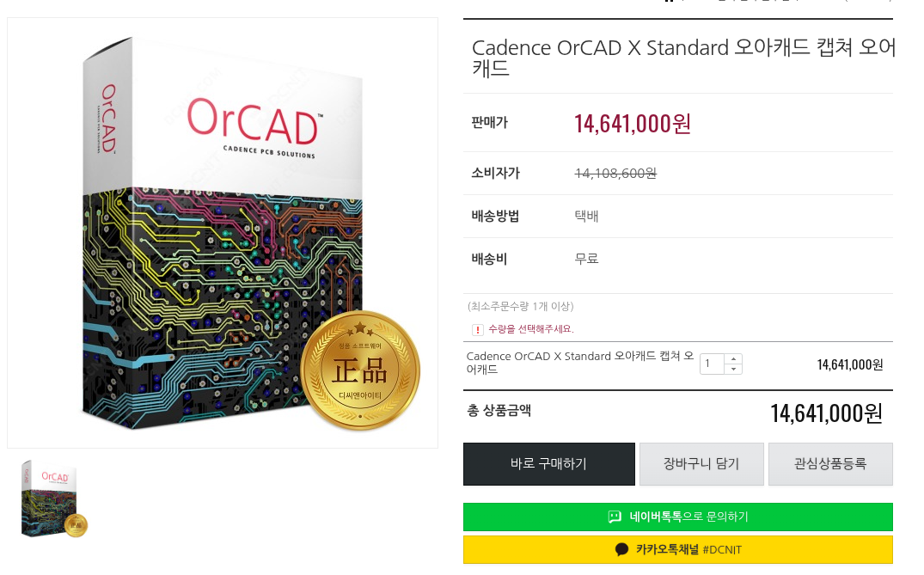The width and height of the screenshot is (924, 575).
Task: Increase quantity with the up arrow
Action: point(733,358)
